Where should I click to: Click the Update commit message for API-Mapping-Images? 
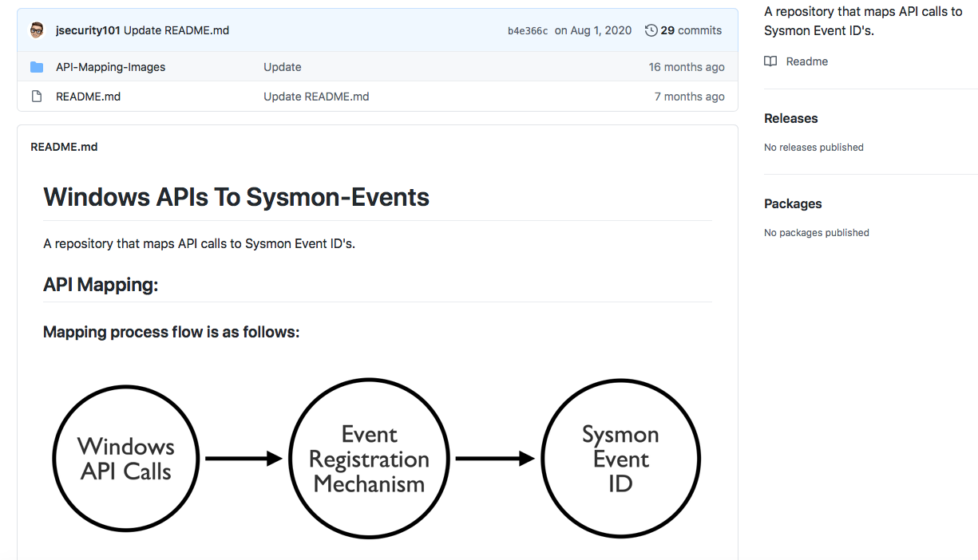point(283,67)
